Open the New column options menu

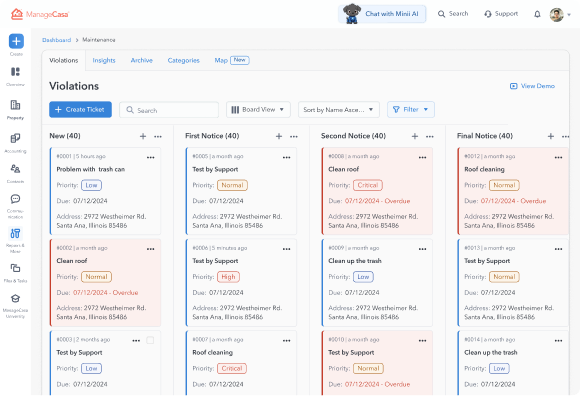point(158,136)
